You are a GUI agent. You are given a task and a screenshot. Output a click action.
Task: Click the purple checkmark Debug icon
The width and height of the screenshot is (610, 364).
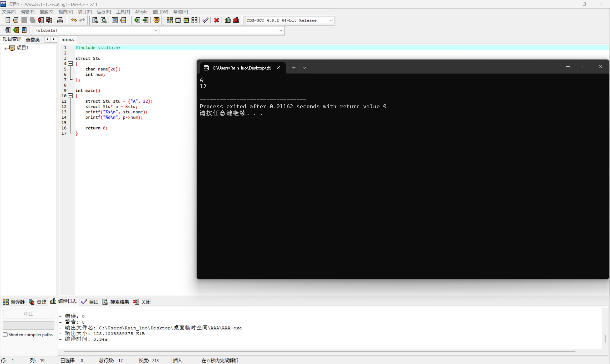point(205,20)
